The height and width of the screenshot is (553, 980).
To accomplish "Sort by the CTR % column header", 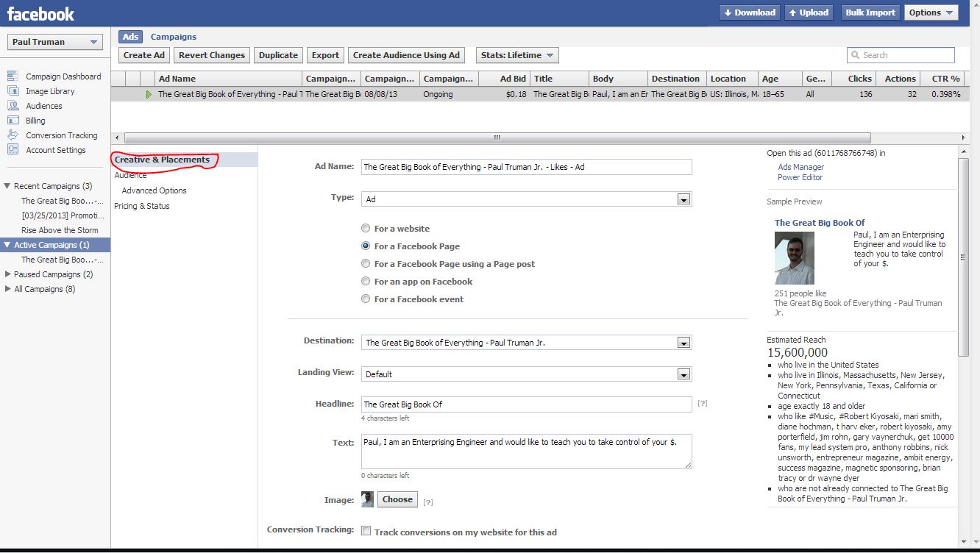I will 942,79.
